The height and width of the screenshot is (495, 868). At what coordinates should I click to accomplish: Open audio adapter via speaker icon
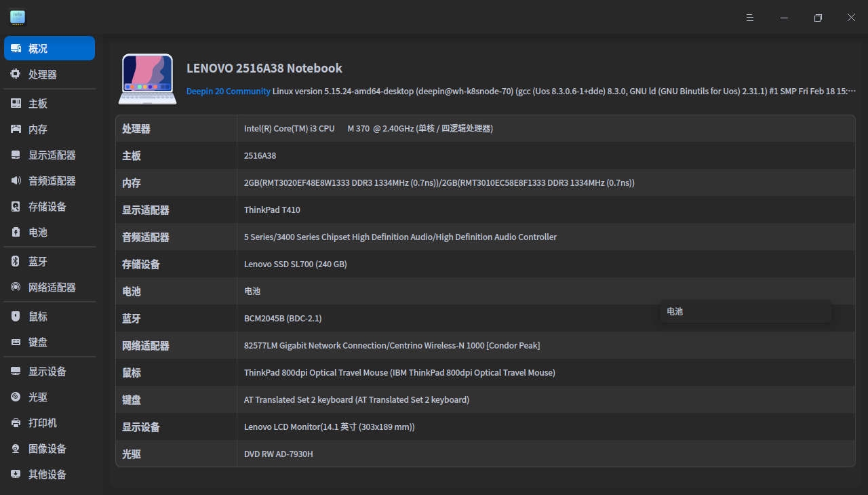click(x=16, y=181)
